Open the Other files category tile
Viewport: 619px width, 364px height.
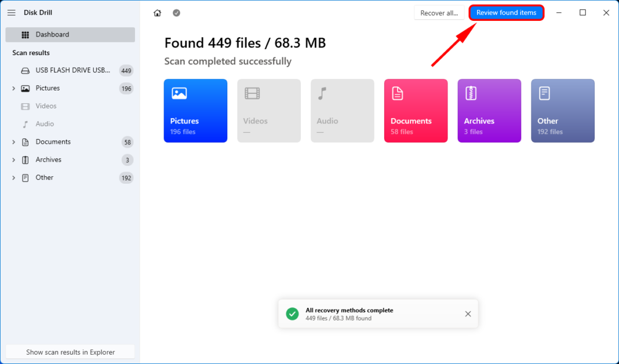coord(562,111)
